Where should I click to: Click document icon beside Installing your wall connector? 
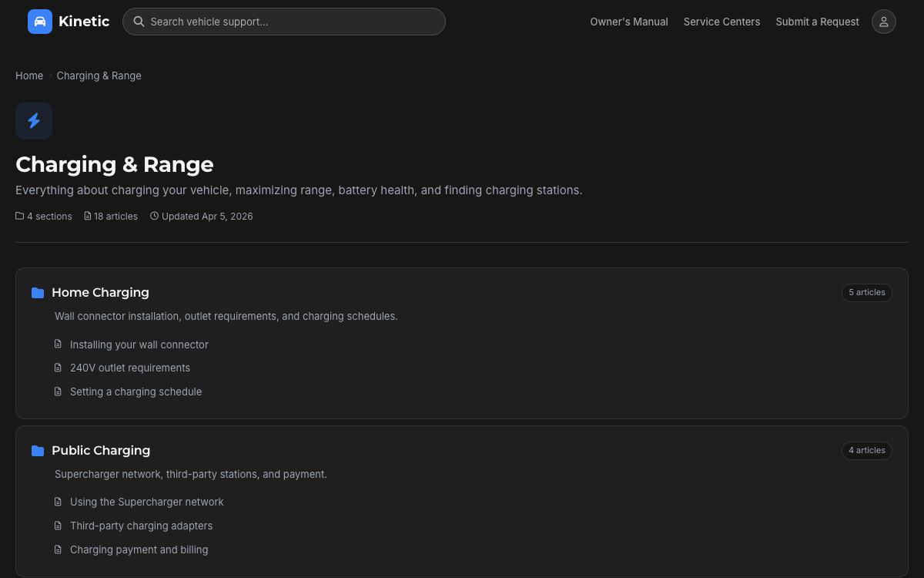click(58, 344)
